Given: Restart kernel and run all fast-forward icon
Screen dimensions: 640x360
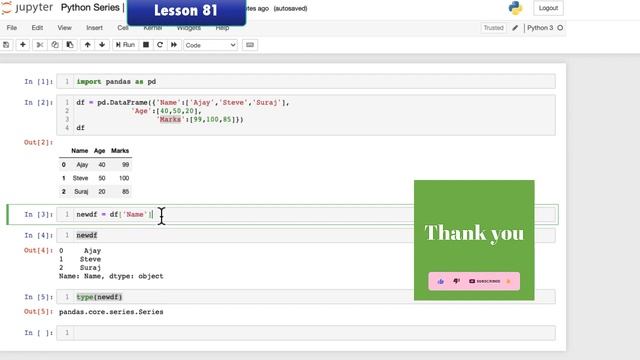Looking at the screenshot, I should point(174,45).
